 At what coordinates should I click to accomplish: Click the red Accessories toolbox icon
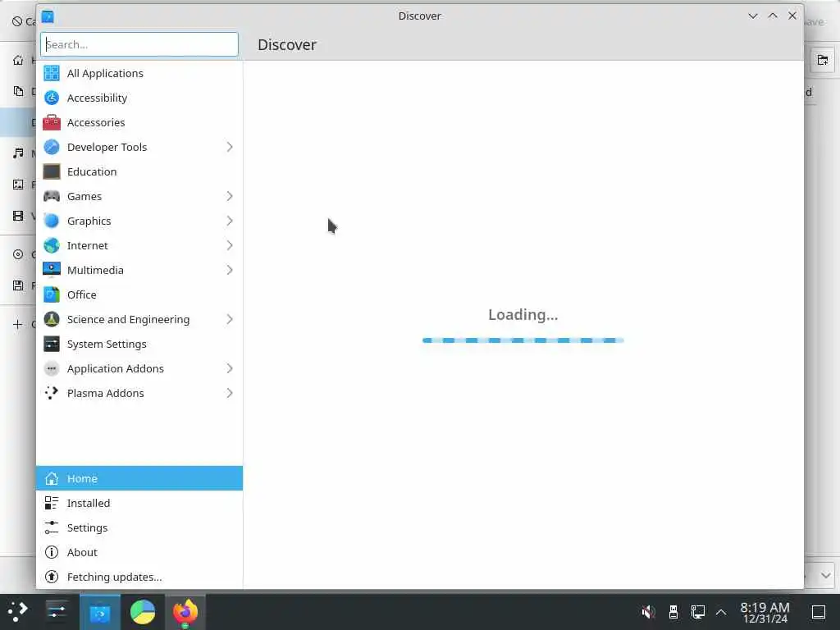tap(52, 122)
